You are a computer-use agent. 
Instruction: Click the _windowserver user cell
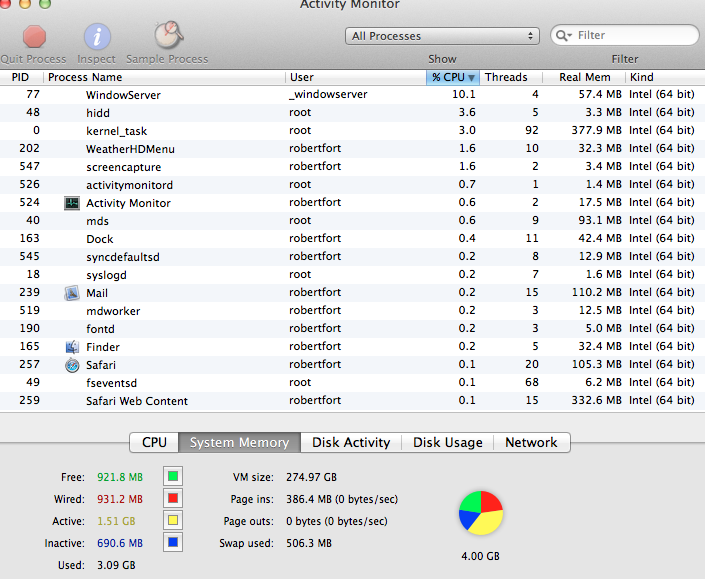(328, 94)
